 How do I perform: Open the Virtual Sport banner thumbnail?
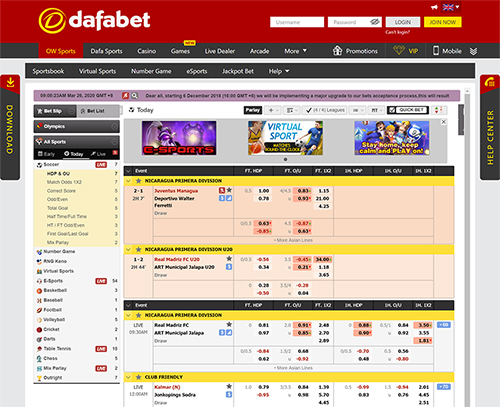tap(285, 138)
